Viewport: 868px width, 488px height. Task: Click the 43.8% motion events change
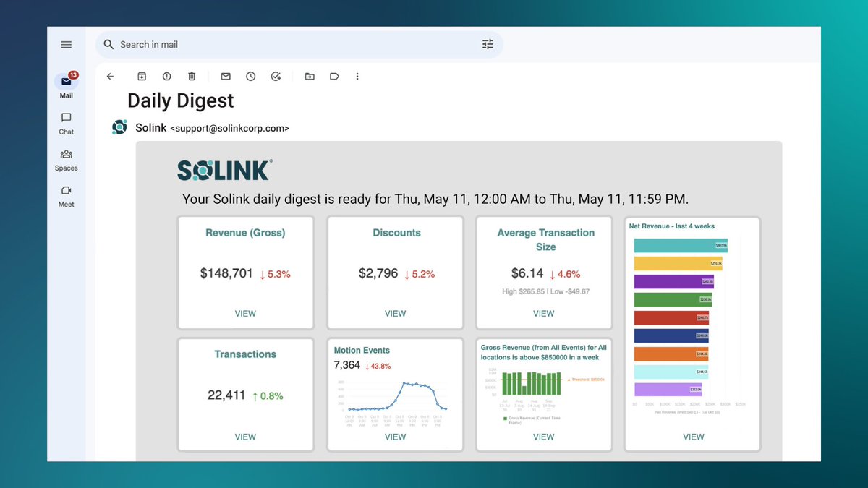pyautogui.click(x=378, y=366)
